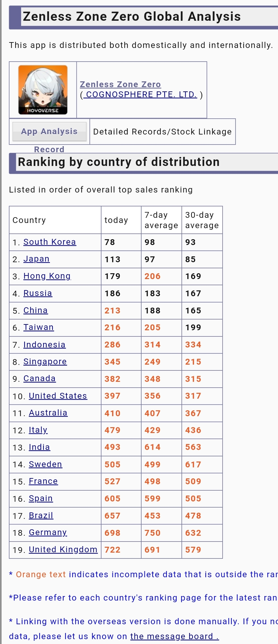
Task: Open the Russia ranking link
Action: [38, 293]
